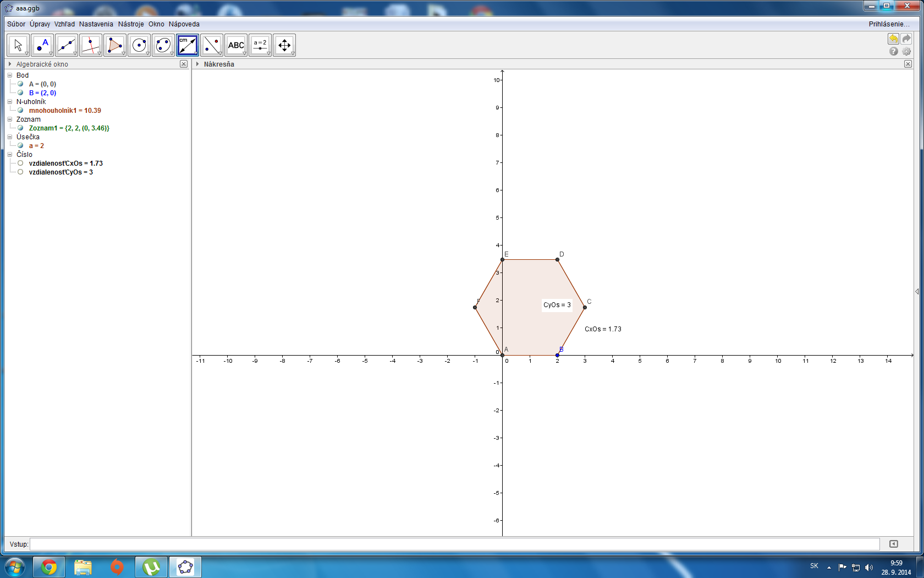Toggle visibility of point B

coord(20,92)
